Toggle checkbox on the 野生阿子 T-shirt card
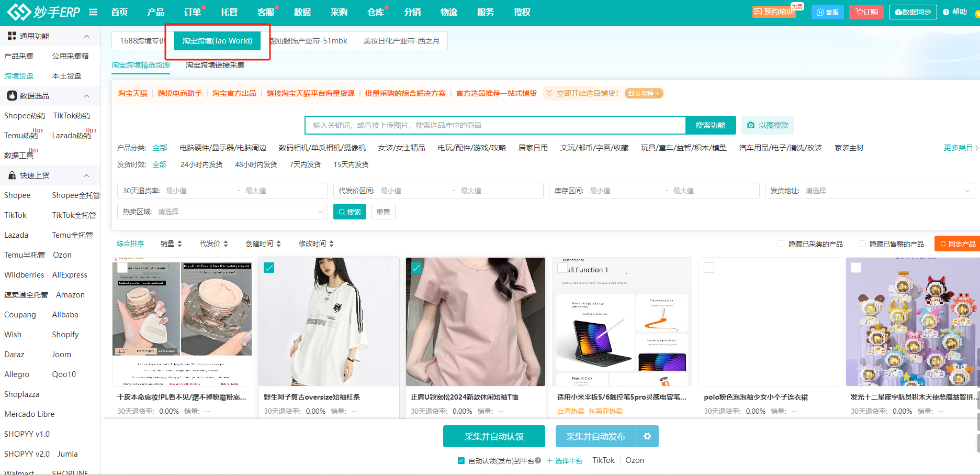980x475 pixels. 269,268
